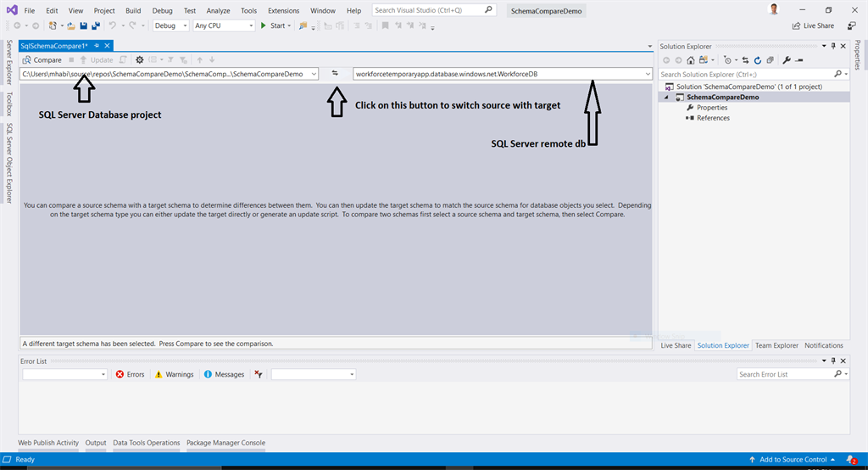Close the SqlSchemaCompare1 tab
868x470 pixels.
pos(108,46)
